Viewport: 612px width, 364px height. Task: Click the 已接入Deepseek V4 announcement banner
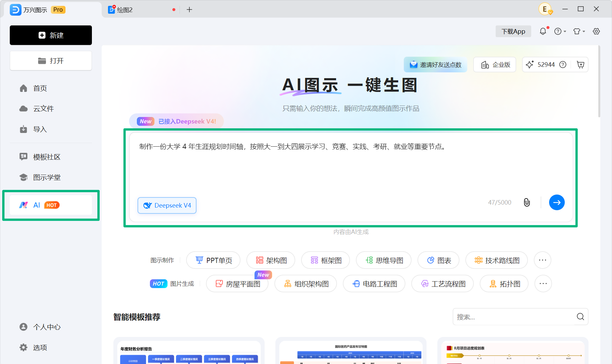tap(176, 121)
